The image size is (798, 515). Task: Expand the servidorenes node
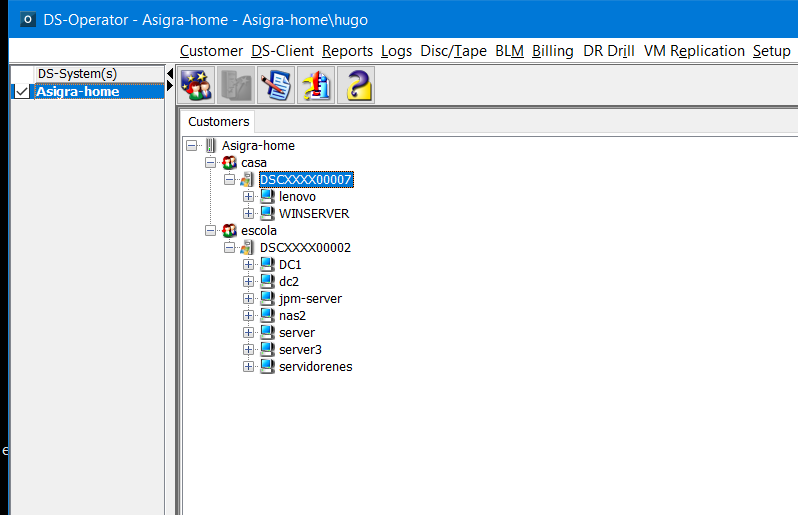tap(248, 366)
